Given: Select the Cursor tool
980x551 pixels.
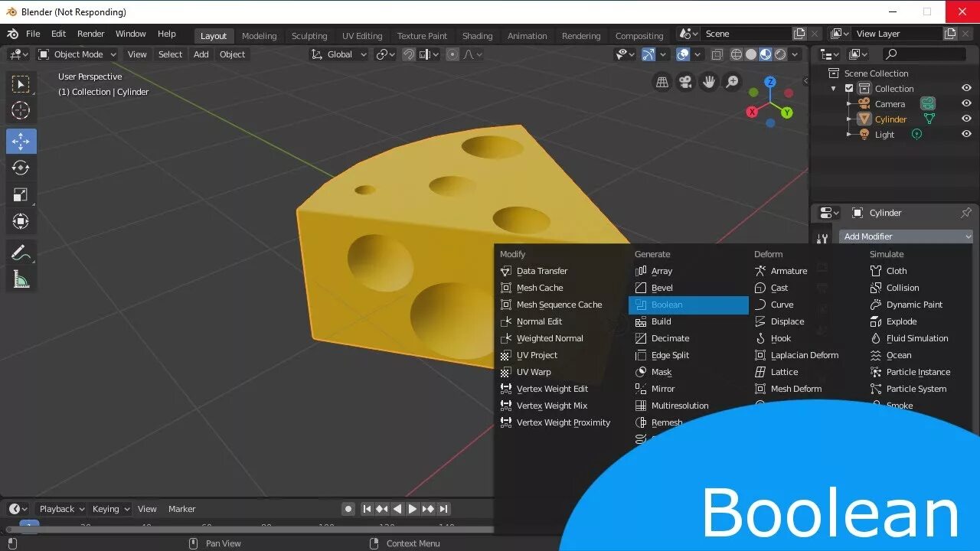Looking at the screenshot, I should 21,111.
